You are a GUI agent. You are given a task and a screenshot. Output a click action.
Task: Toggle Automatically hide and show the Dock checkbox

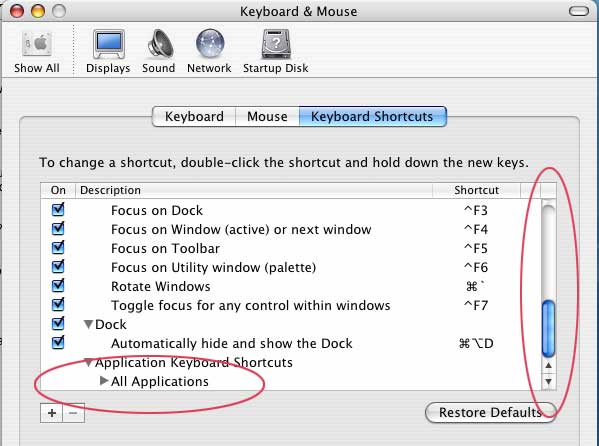pyautogui.click(x=58, y=342)
